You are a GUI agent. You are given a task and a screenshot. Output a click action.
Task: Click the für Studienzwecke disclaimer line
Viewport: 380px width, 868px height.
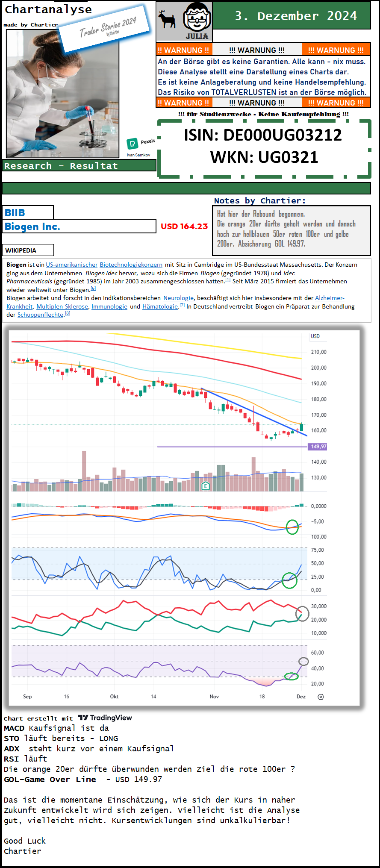[263, 114]
